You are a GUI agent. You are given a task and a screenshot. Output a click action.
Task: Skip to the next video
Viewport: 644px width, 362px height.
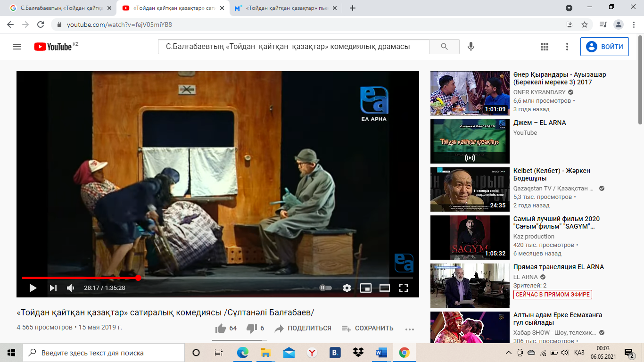pos(53,288)
